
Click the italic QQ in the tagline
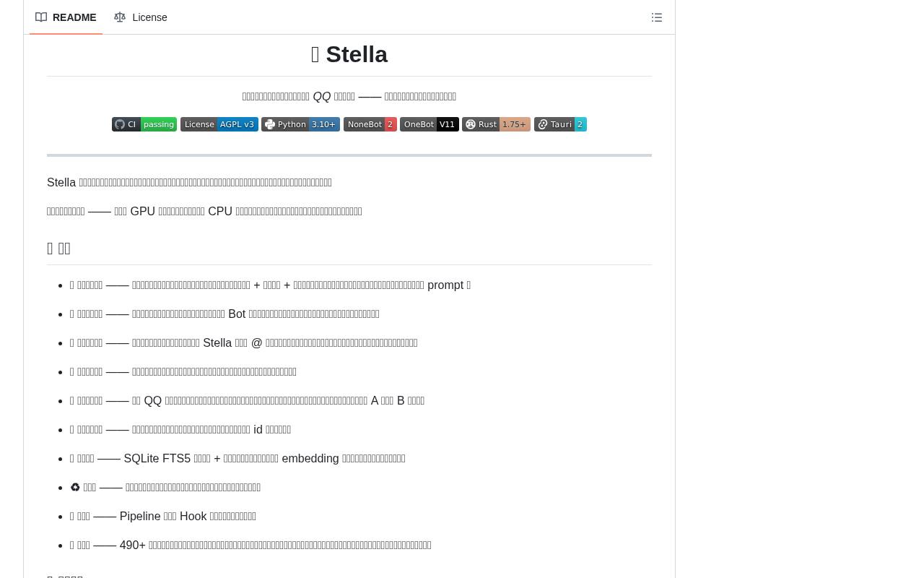(x=321, y=96)
